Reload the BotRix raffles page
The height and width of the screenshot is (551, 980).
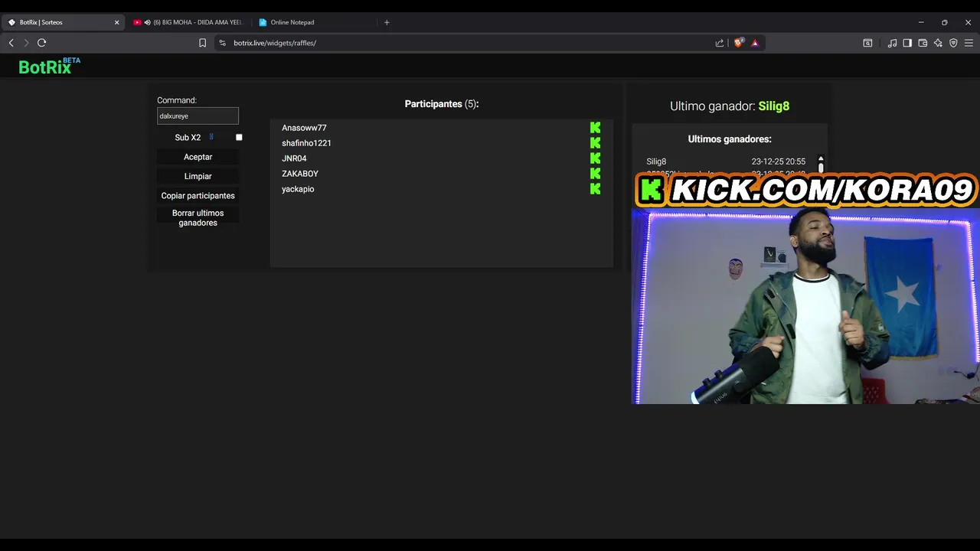point(42,43)
